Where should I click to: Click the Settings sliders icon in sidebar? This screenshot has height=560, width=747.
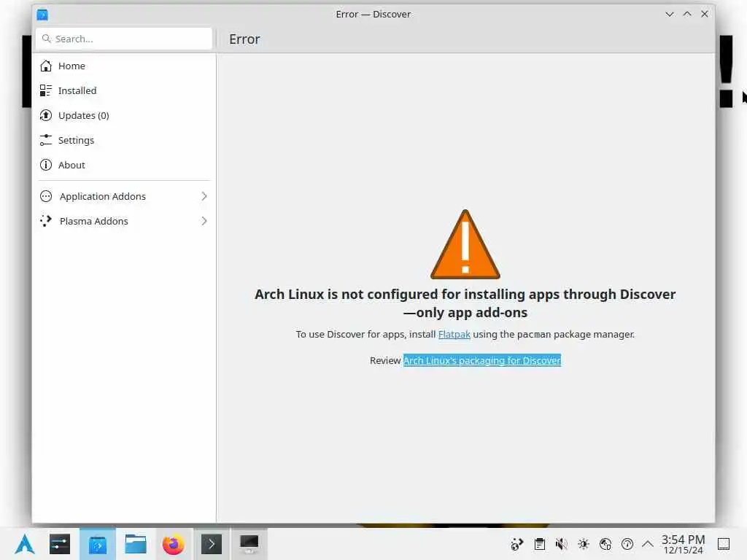click(x=46, y=140)
